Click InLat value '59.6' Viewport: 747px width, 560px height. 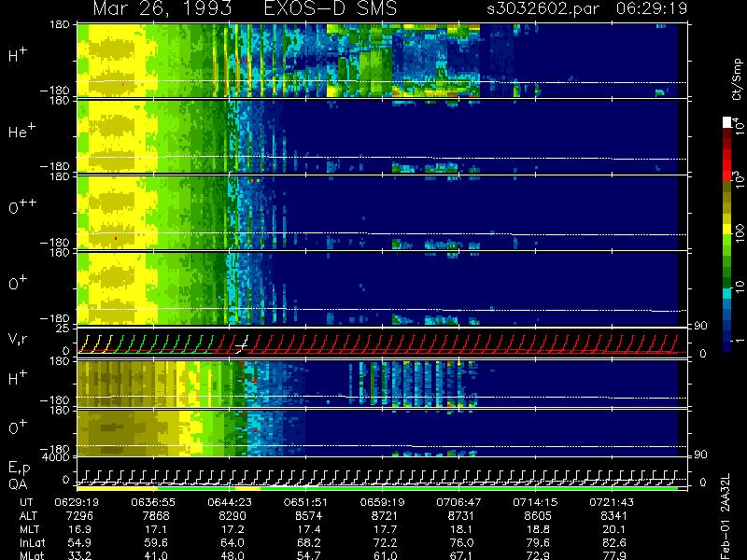[x=156, y=542]
